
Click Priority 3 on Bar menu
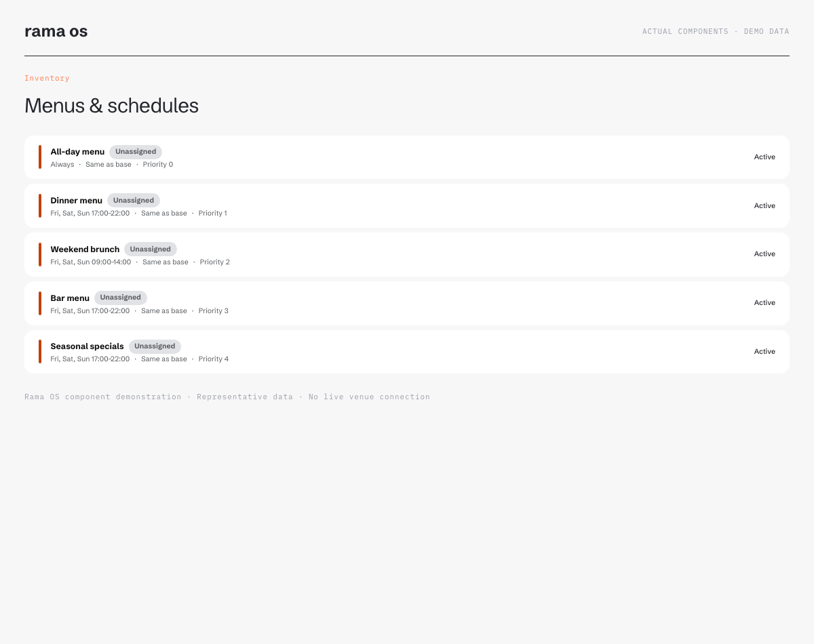point(214,311)
